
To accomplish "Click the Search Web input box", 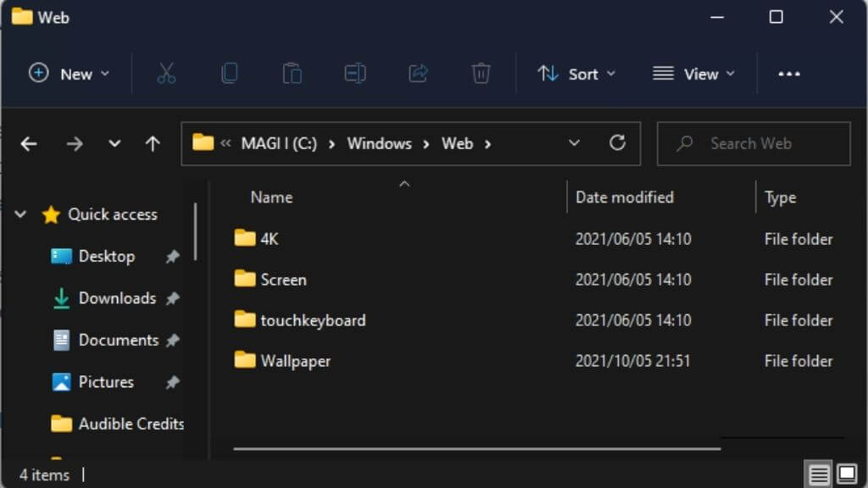I will tap(754, 144).
